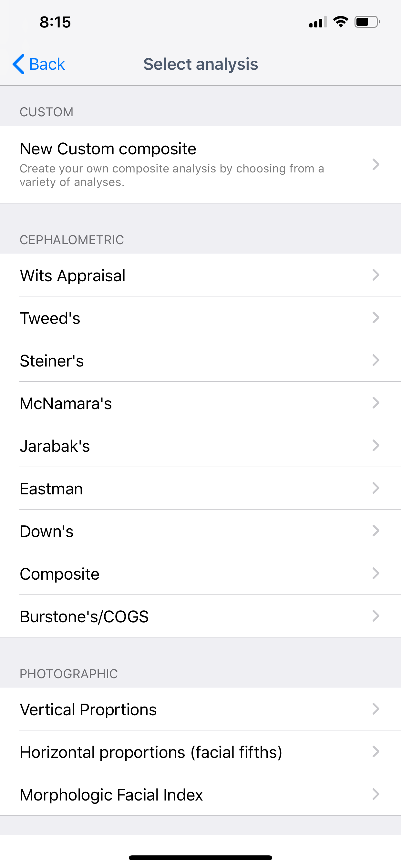Tap the chevron on Burstone's/COGS row
This screenshot has width=401, height=868.
[x=376, y=616]
